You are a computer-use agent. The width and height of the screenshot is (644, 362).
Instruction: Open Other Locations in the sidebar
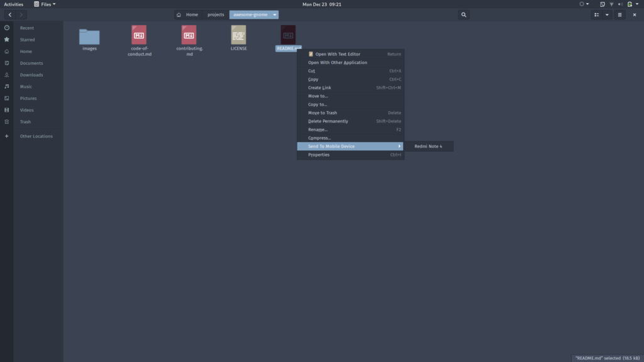(36, 136)
